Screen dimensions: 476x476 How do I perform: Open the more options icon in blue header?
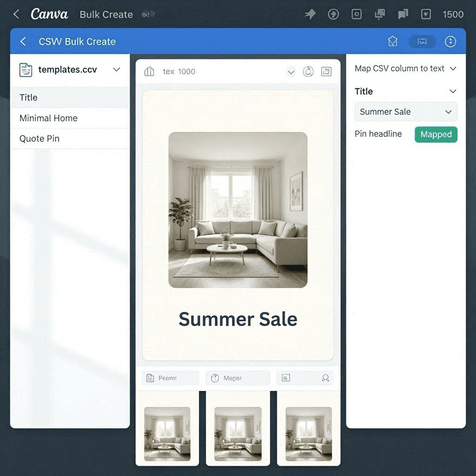click(450, 41)
